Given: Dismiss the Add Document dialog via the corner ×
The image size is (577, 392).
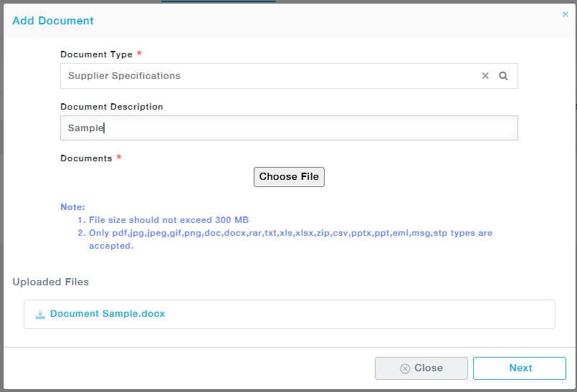Looking at the screenshot, I should point(565,14).
